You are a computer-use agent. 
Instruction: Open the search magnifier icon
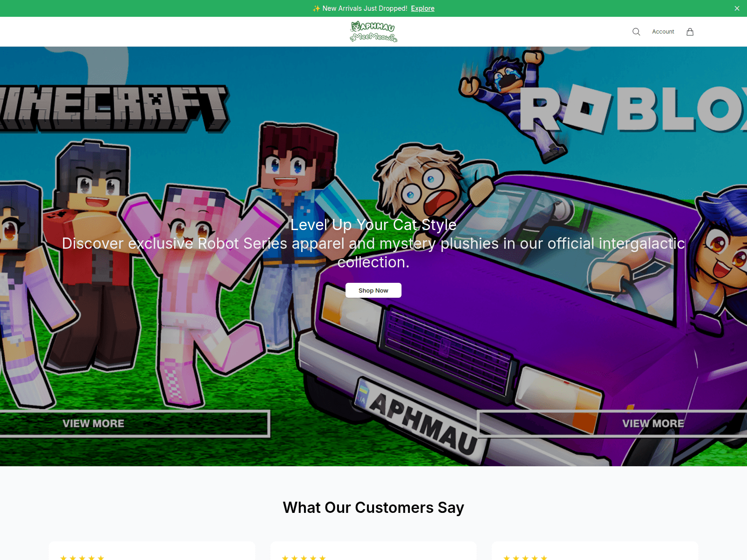click(636, 32)
